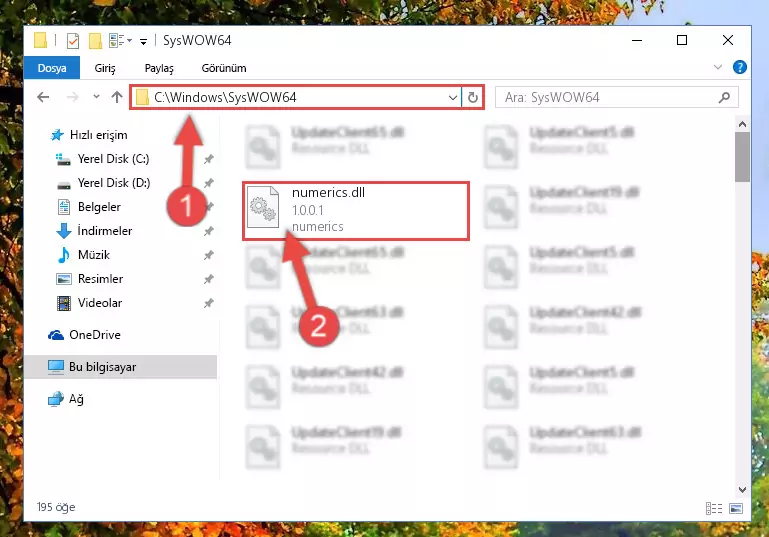Click the vertical scrollbar thumb
This screenshot has width=769, height=537.
click(743, 156)
